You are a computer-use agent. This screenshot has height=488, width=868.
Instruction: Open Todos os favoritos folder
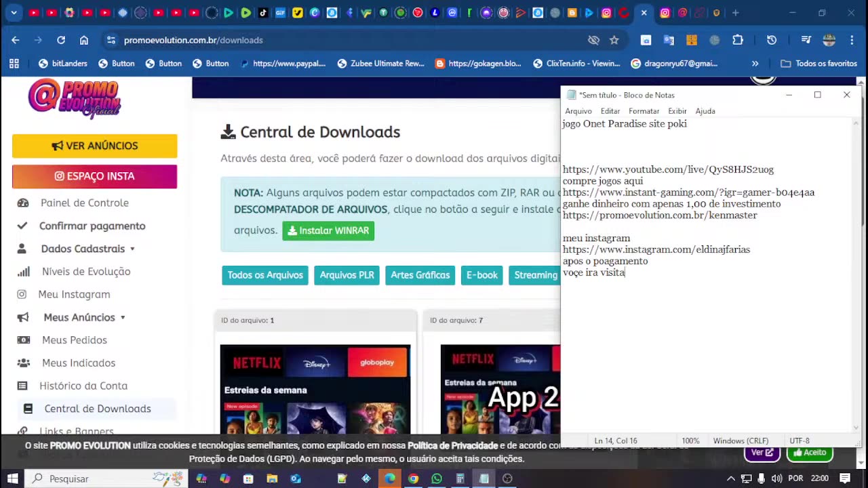(819, 64)
